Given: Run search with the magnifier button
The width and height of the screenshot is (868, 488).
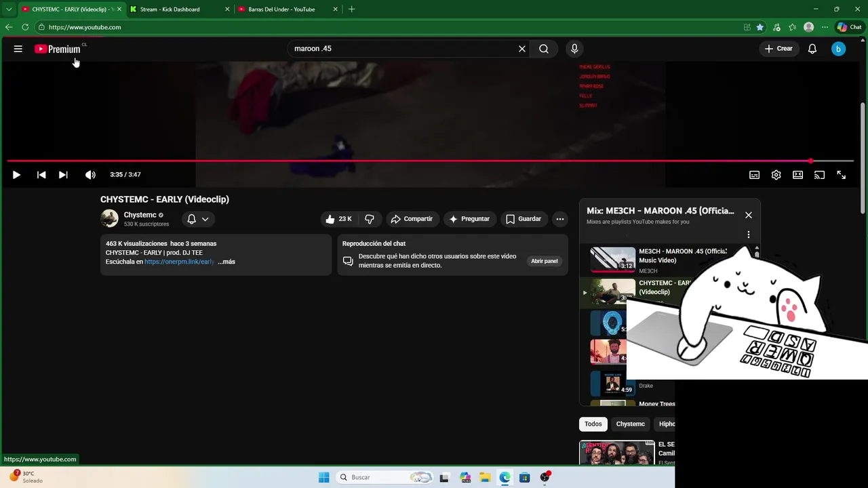Looking at the screenshot, I should coord(544,49).
